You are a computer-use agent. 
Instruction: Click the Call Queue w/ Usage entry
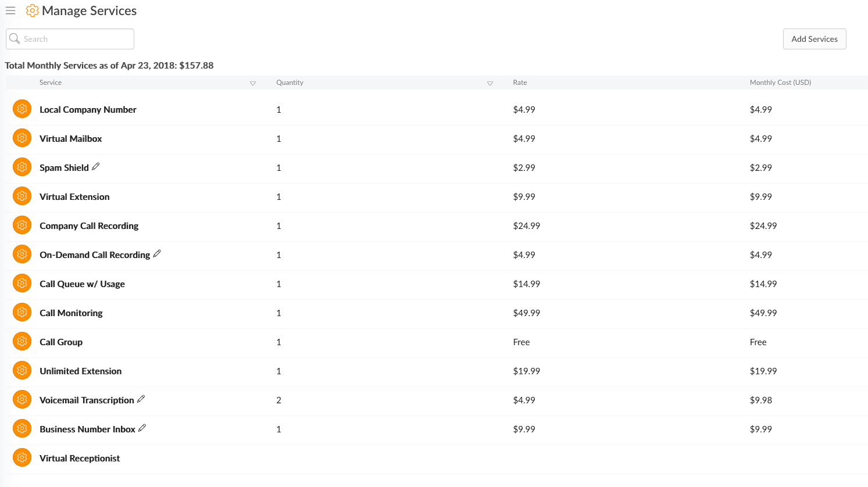click(x=82, y=284)
